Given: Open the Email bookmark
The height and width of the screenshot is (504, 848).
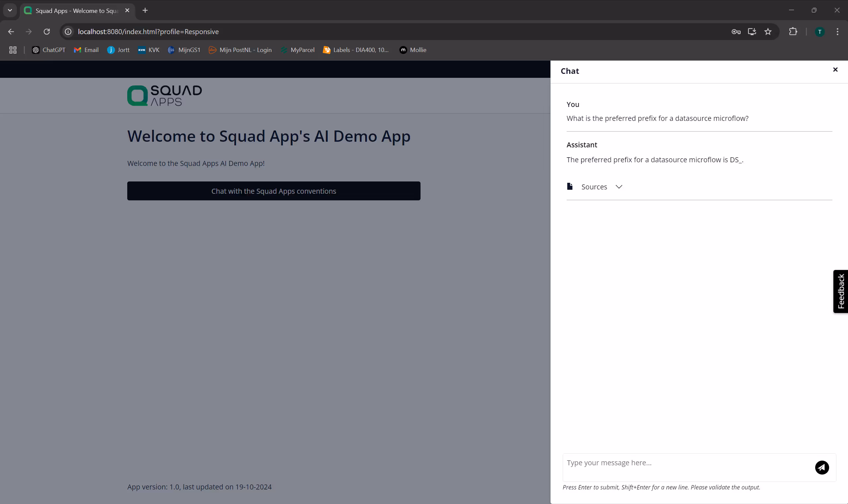Looking at the screenshot, I should point(86,50).
